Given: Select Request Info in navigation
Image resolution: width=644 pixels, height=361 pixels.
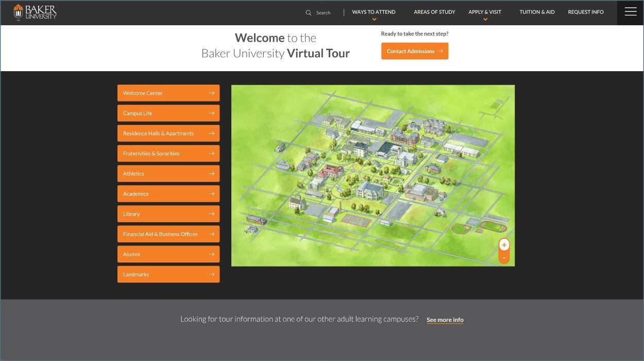Looking at the screenshot, I should click(586, 12).
